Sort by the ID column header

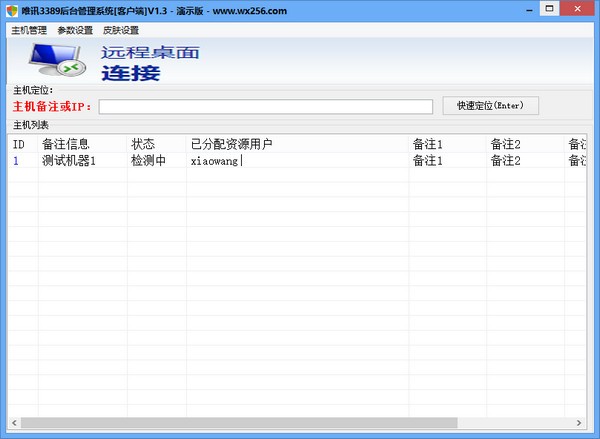(x=18, y=144)
